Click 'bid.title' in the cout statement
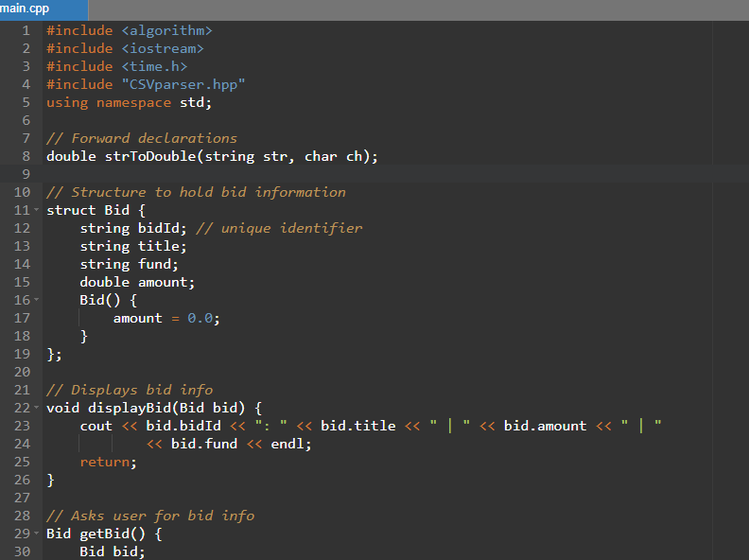This screenshot has height=560, width=749. tap(358, 426)
